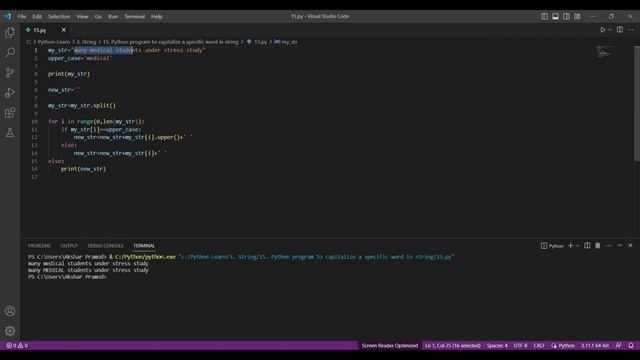Click breadcrumb '15.py' file

pyautogui.click(x=257, y=42)
